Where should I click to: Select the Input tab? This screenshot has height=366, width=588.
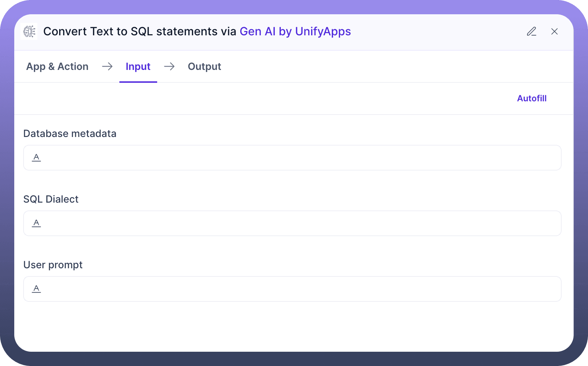pyautogui.click(x=138, y=66)
